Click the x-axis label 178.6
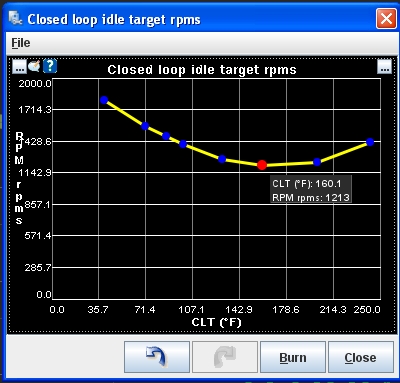This screenshot has height=383, width=400. 286,310
